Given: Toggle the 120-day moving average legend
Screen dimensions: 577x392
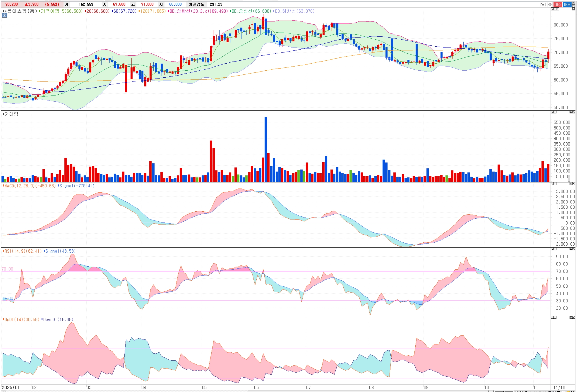Looking at the screenshot, I should (x=153, y=11).
